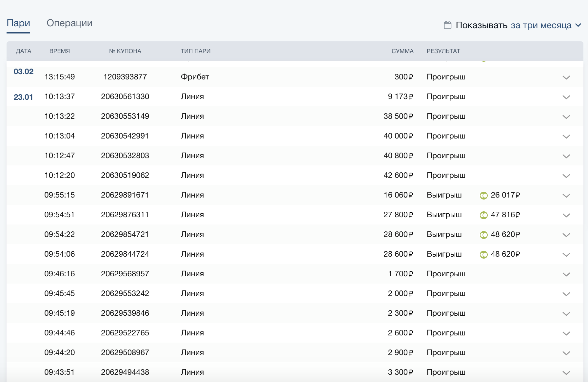Click the coin icon next to 26 017₽
This screenshot has height=382, width=588.
(x=483, y=196)
